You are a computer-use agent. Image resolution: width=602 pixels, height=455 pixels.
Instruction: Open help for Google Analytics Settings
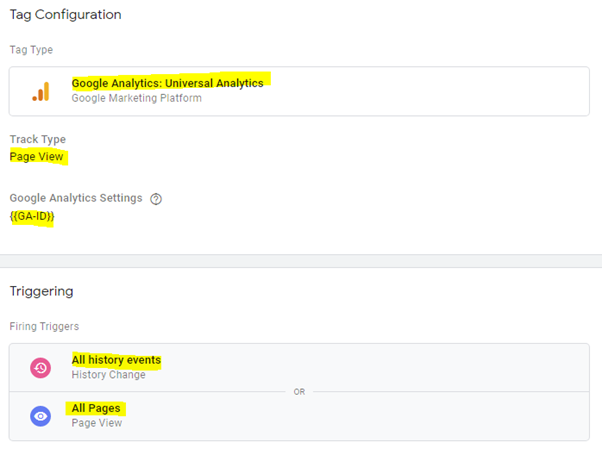click(156, 199)
